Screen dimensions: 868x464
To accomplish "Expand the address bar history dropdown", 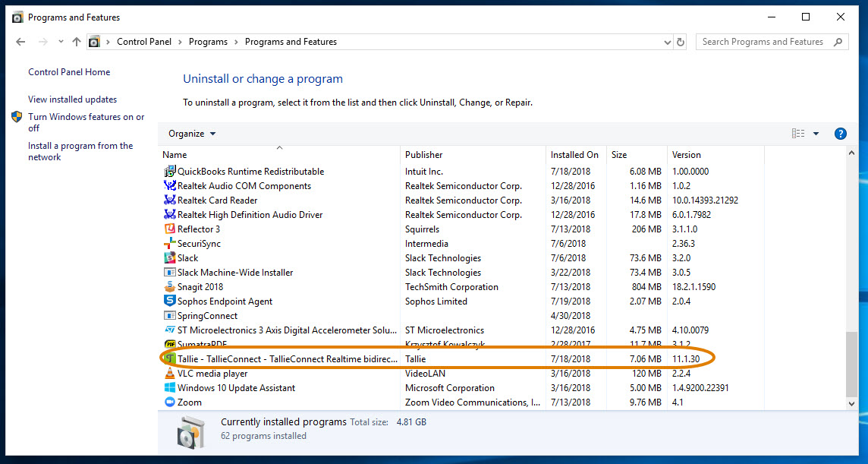I will pyautogui.click(x=667, y=42).
